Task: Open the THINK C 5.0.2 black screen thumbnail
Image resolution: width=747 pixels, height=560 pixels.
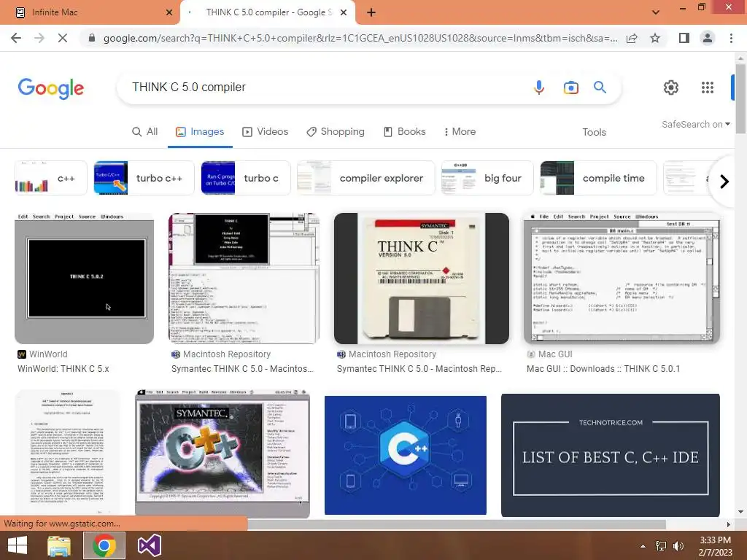Action: tap(85, 279)
